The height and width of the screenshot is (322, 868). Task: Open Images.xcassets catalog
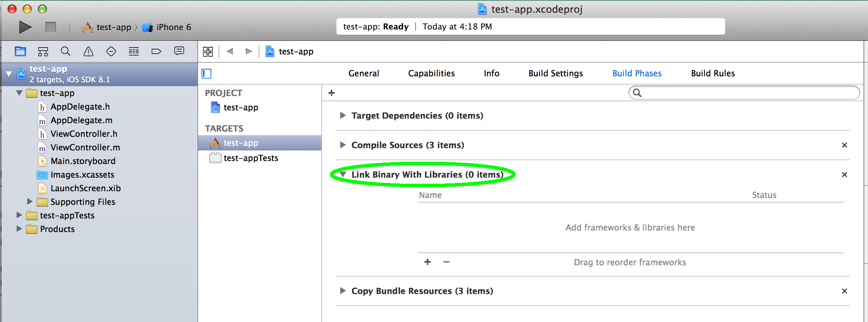(x=76, y=175)
